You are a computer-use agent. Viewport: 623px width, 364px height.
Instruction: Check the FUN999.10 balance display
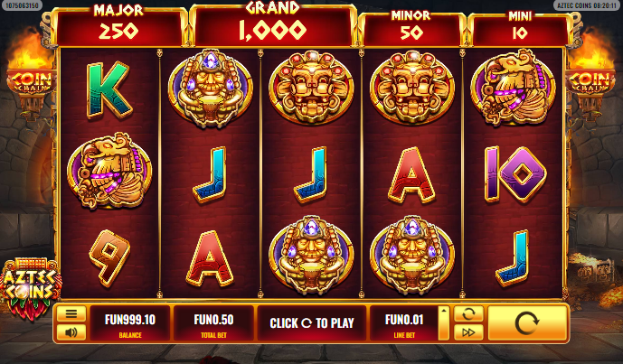click(x=130, y=323)
